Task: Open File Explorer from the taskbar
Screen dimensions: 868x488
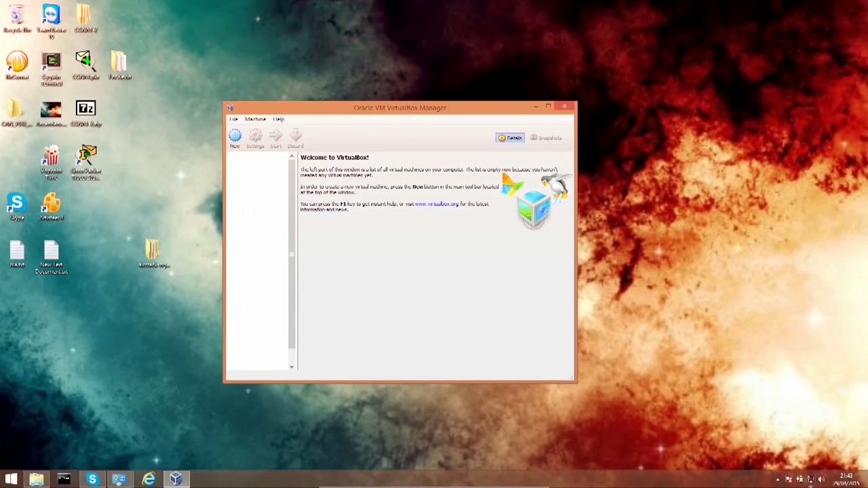Action: 37,479
